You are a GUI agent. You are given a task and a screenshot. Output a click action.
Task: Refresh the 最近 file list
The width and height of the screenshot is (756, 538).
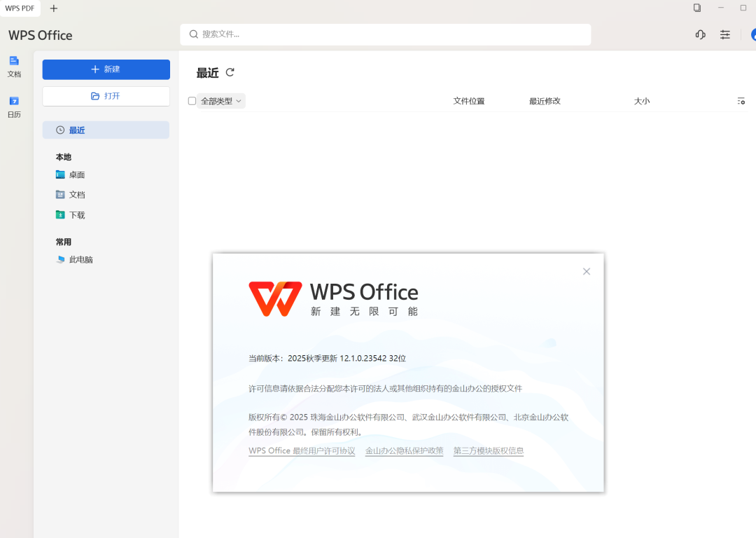pyautogui.click(x=230, y=72)
